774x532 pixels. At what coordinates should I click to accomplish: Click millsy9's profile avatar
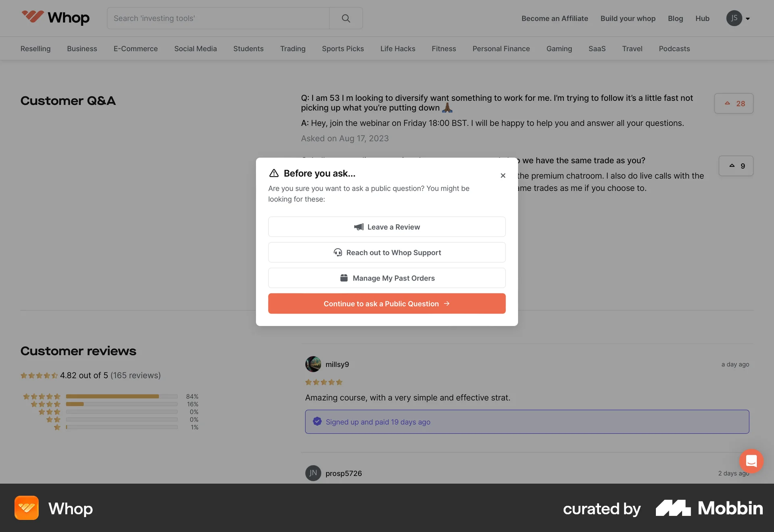(x=313, y=364)
